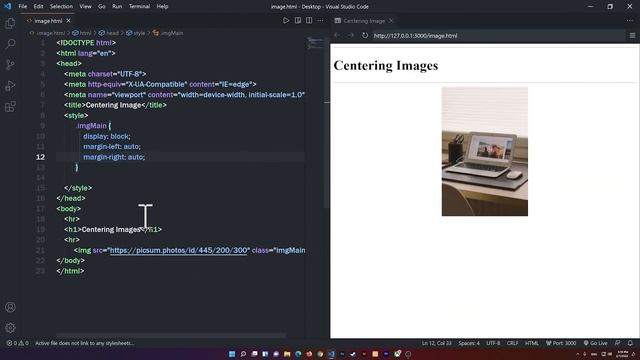
Task: Open the picsum.photos link in code
Action: pos(178,250)
